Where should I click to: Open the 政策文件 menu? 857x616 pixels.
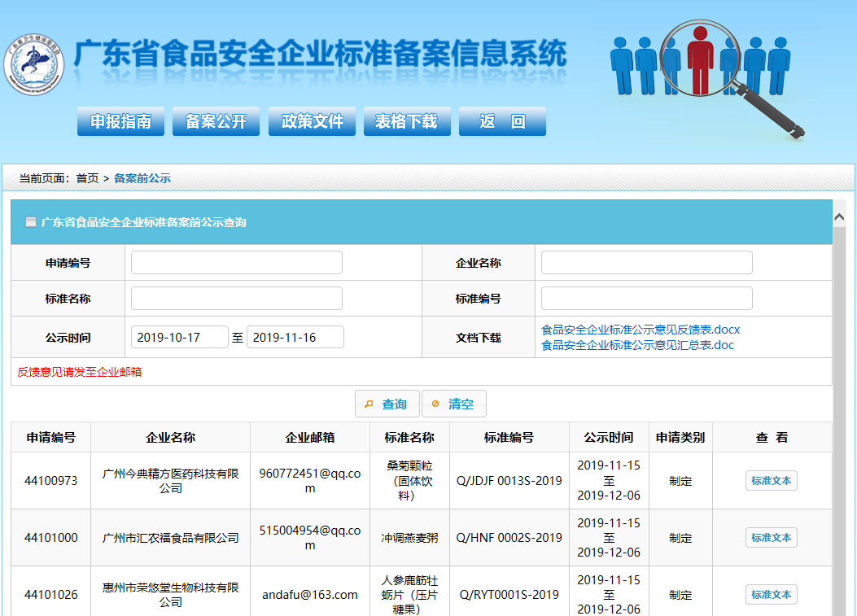(312, 121)
